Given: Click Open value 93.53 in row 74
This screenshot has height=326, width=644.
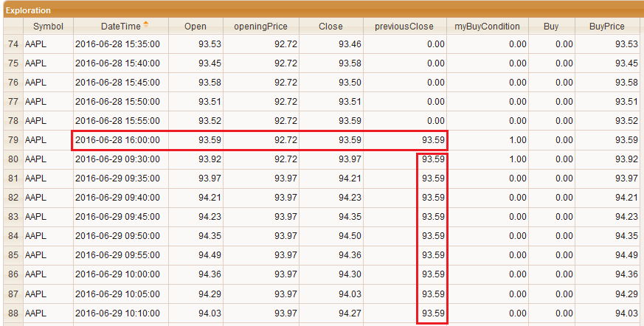Looking at the screenshot, I should click(x=210, y=44).
